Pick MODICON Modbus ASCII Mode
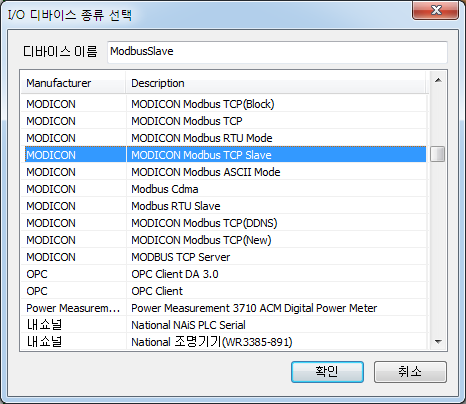This screenshot has width=466, height=404. [224, 172]
